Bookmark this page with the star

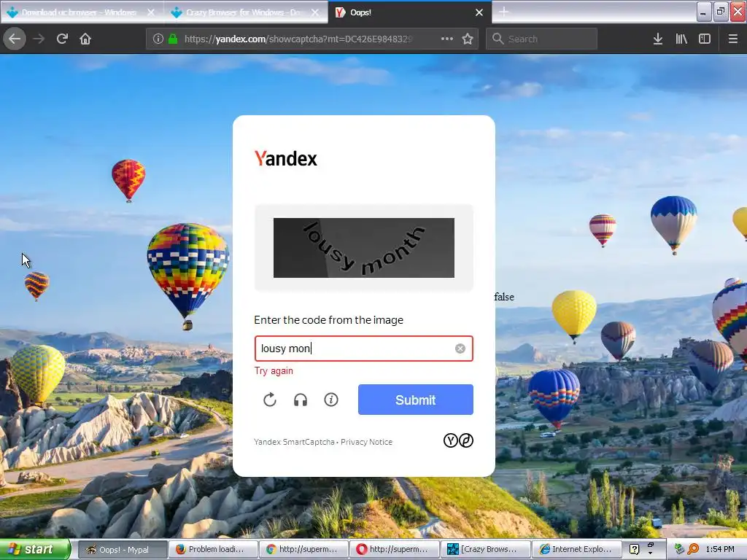click(x=468, y=39)
